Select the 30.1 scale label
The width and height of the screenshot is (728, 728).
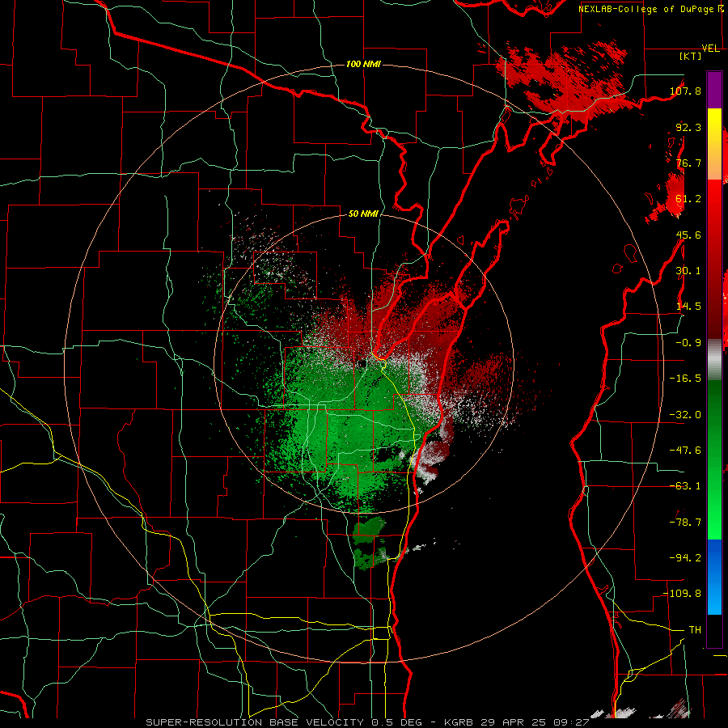[688, 271]
